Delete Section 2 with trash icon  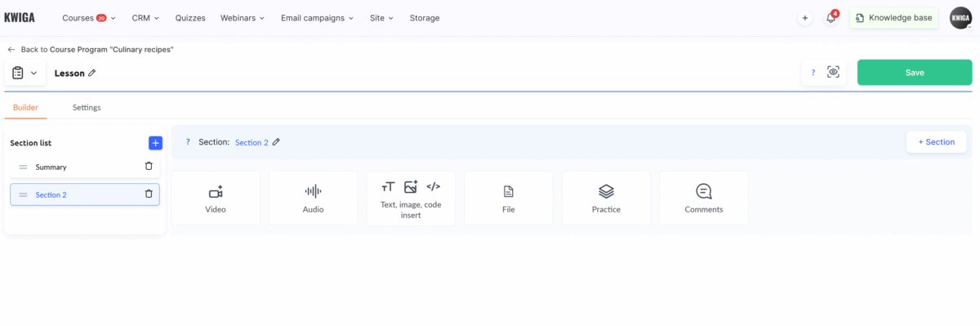[x=149, y=194]
